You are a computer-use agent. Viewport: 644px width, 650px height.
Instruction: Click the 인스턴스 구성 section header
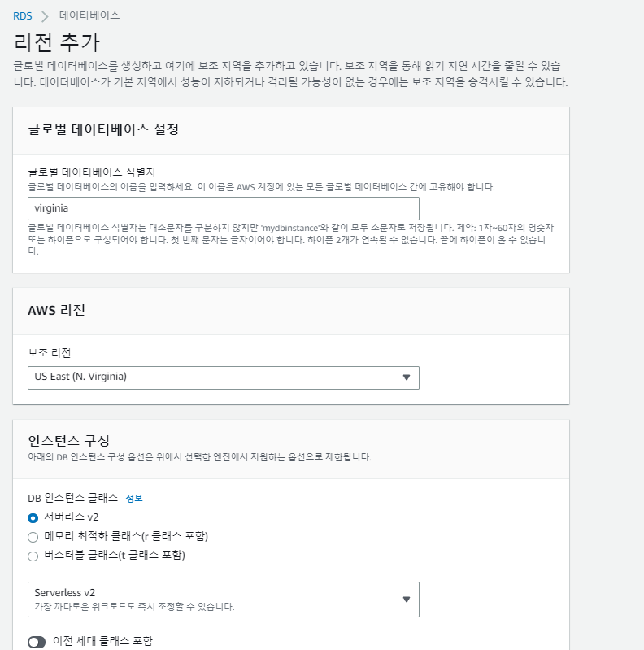click(x=68, y=441)
